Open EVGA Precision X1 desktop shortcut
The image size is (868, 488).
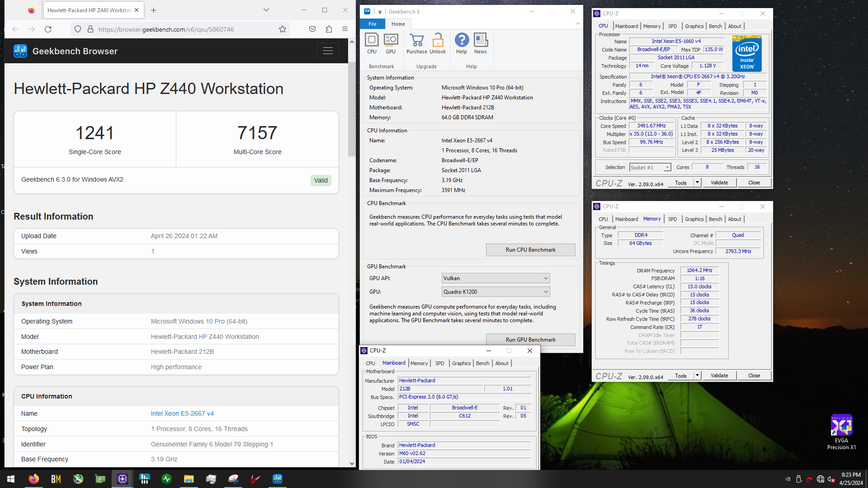[x=841, y=432]
